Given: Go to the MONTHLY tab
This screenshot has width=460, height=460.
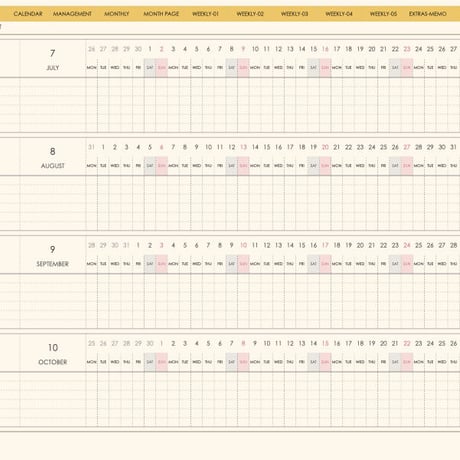Looking at the screenshot, I should coord(117,14).
